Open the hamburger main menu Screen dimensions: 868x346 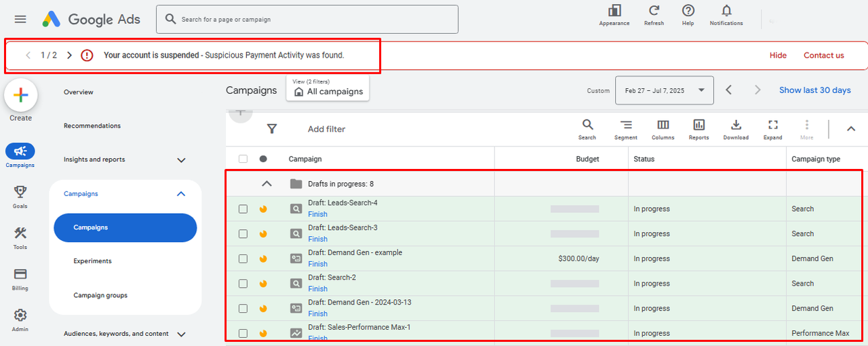pyautogui.click(x=20, y=19)
